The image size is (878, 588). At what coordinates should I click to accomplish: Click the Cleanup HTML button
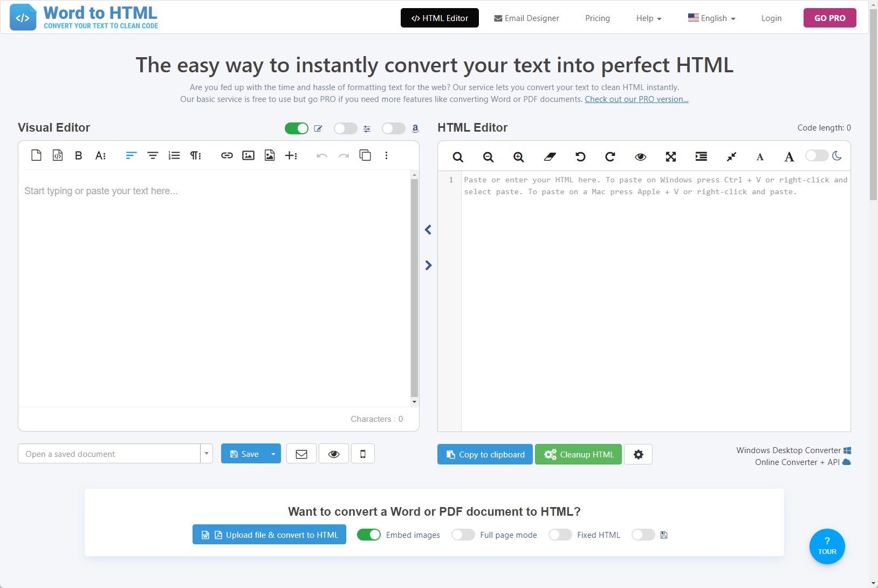(x=578, y=454)
